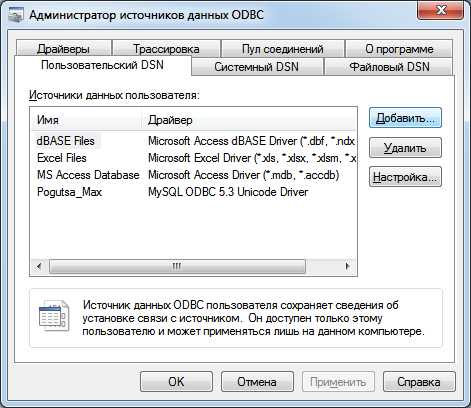
Task: Switch to the Трассировка tab
Action: 166,49
